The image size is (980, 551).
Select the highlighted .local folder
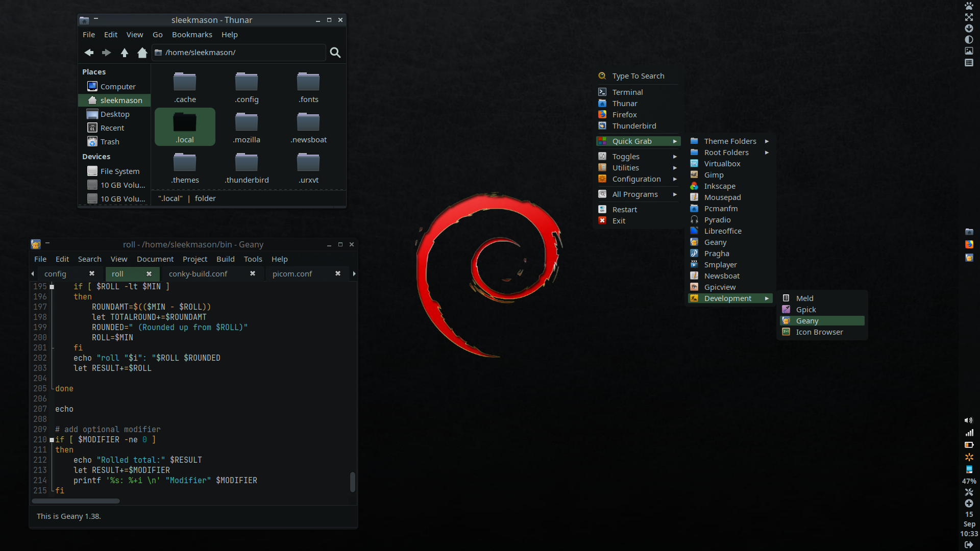point(185,127)
